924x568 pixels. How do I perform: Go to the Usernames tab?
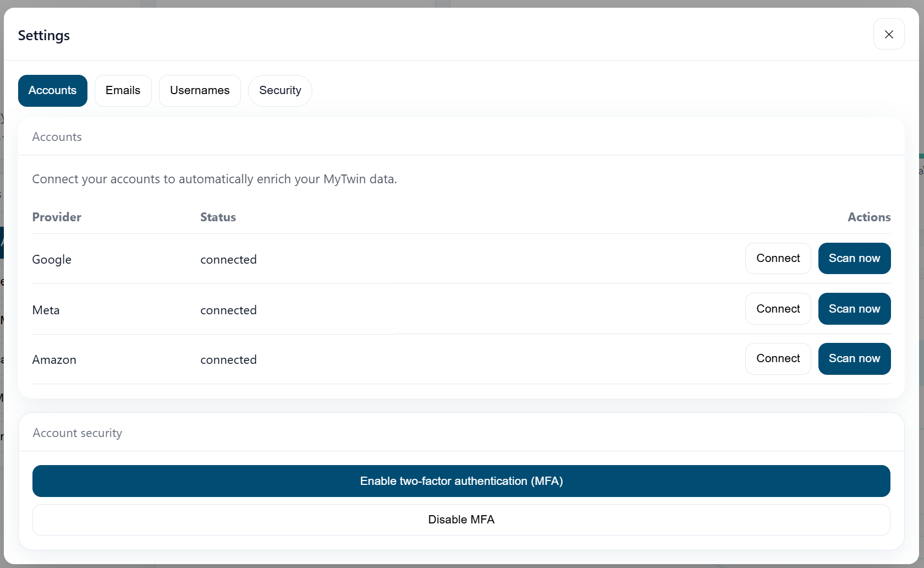(x=200, y=91)
